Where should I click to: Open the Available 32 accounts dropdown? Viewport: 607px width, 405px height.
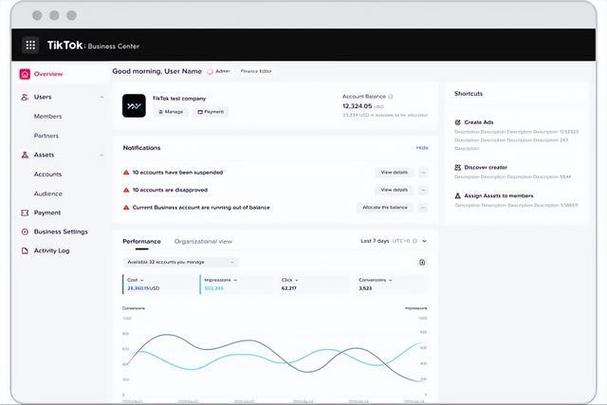pos(181,262)
